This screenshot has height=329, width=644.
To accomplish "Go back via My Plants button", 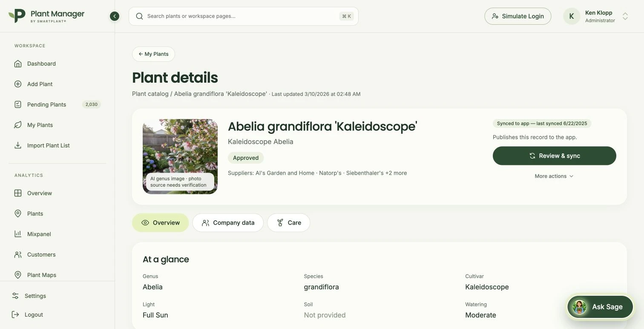I will (x=153, y=54).
